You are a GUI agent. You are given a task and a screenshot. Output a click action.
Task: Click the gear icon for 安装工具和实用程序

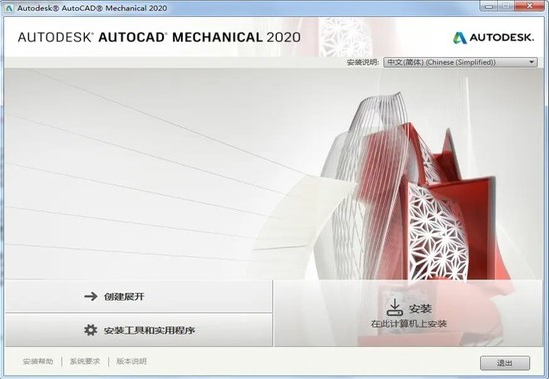point(90,330)
